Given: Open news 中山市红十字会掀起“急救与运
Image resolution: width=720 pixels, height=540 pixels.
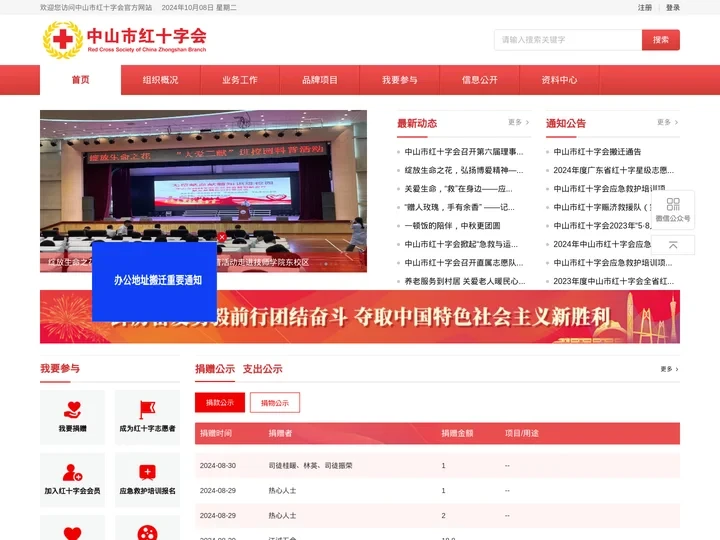Looking at the screenshot, I should coord(461,244).
